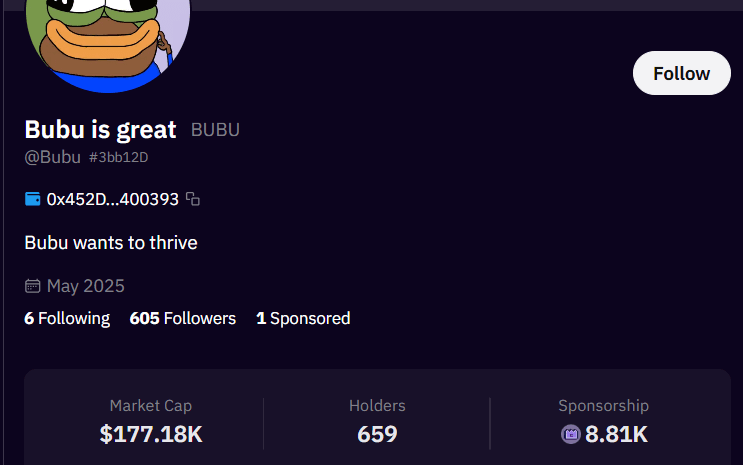Show the 1 Sponsored list

(303, 318)
